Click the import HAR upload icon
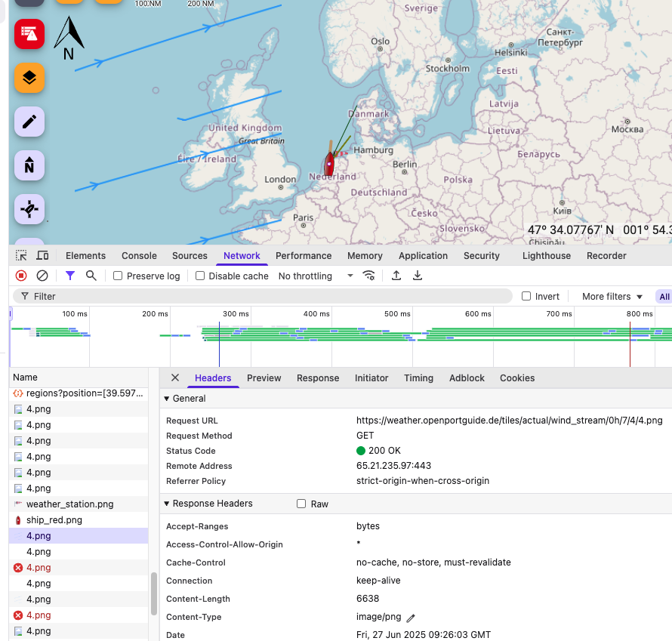The height and width of the screenshot is (641, 672). click(x=396, y=276)
